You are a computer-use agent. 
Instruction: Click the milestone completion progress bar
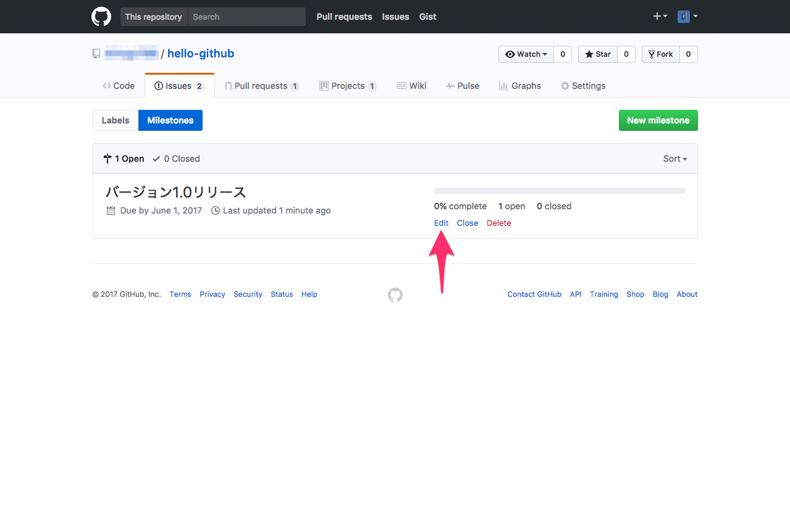coord(559,190)
